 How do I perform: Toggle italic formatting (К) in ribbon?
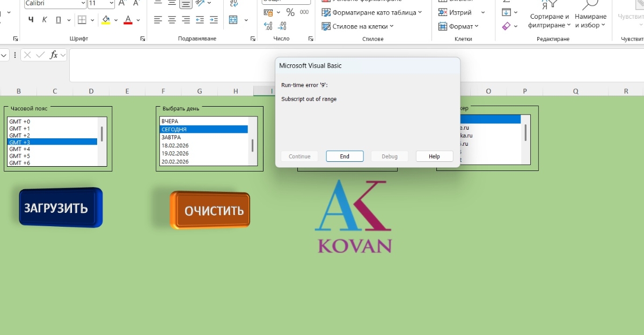(45, 20)
